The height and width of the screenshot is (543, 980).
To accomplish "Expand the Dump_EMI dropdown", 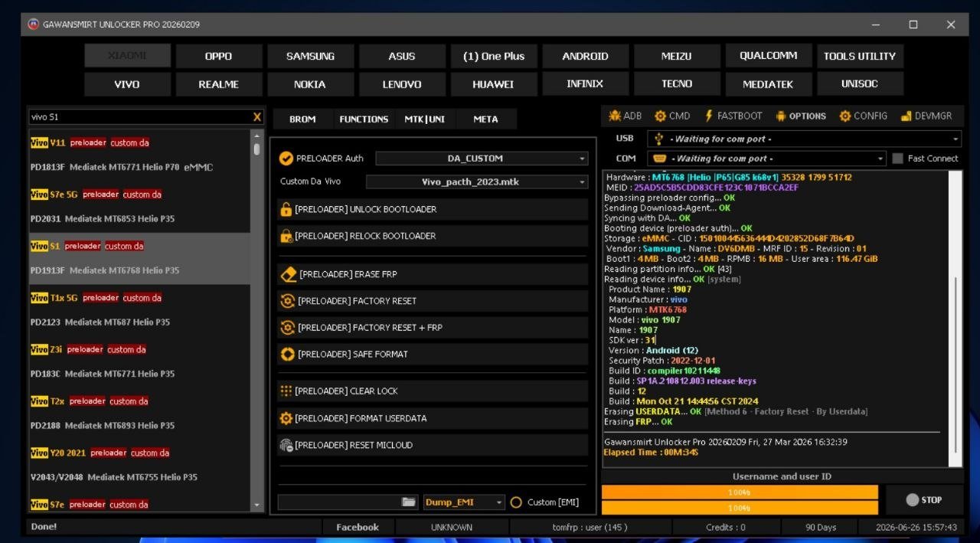I will (499, 502).
